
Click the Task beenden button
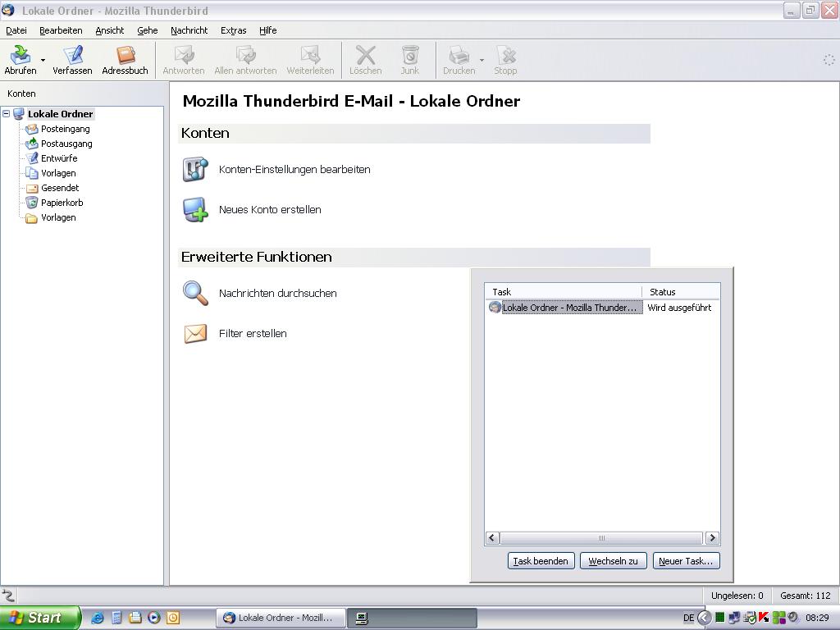[541, 561]
